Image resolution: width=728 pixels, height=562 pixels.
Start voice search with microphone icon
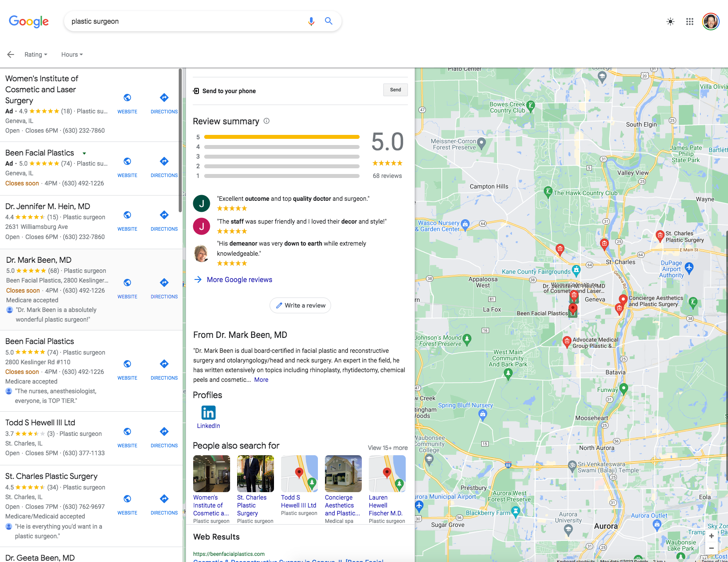[x=311, y=21]
